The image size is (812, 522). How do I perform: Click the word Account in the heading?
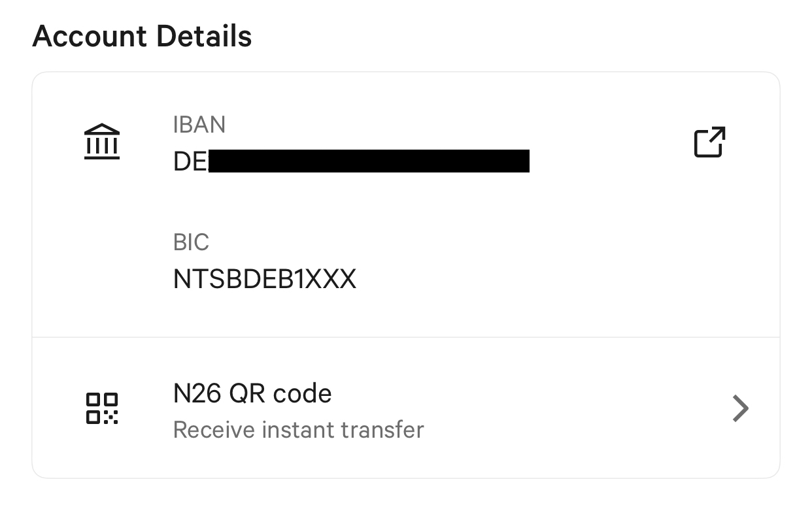point(90,36)
